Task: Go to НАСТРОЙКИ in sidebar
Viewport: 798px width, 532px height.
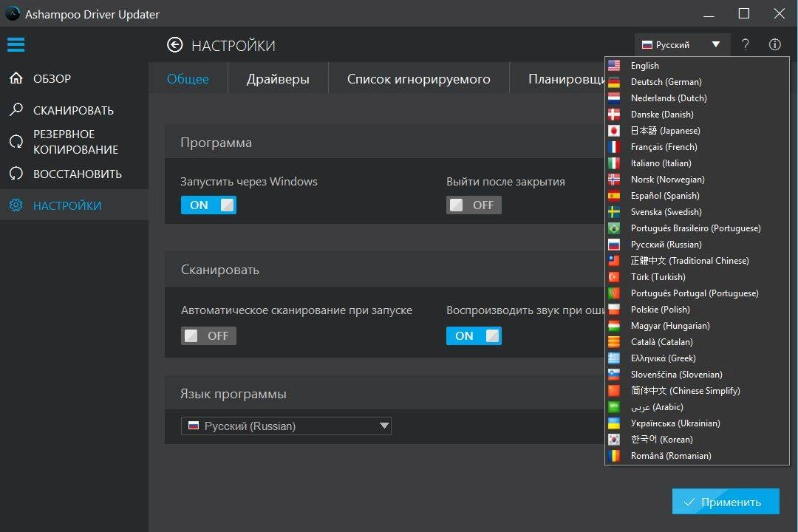Action: click(x=75, y=205)
